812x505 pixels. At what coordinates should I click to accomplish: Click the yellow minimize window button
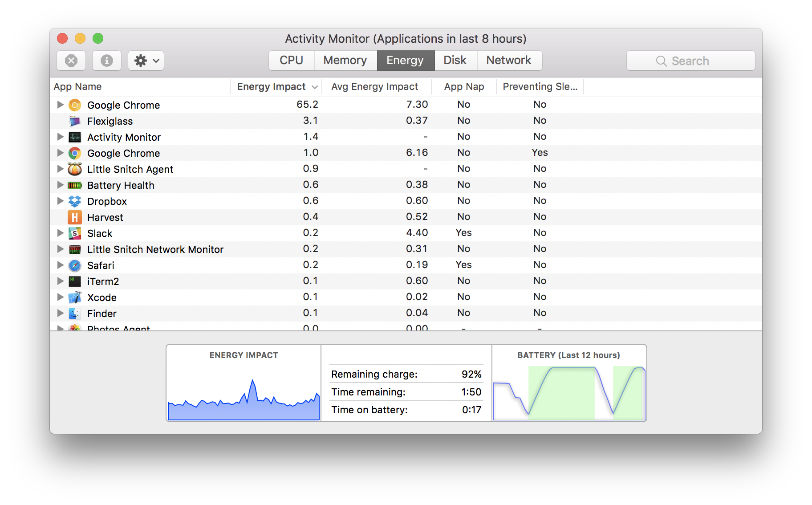pyautogui.click(x=80, y=38)
